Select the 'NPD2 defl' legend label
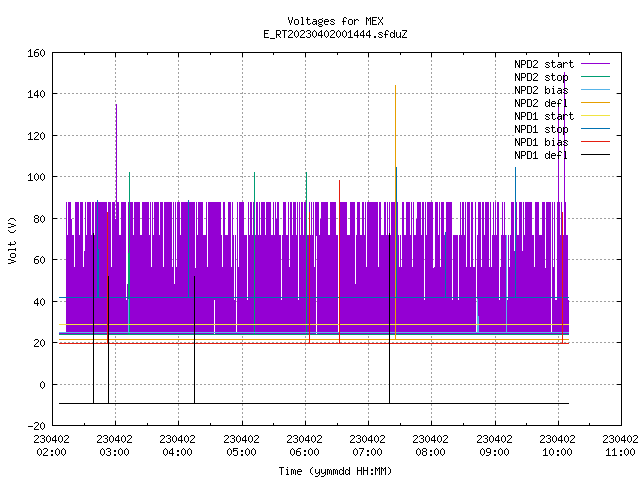Image resolution: width=640 pixels, height=480 pixels. (541, 103)
